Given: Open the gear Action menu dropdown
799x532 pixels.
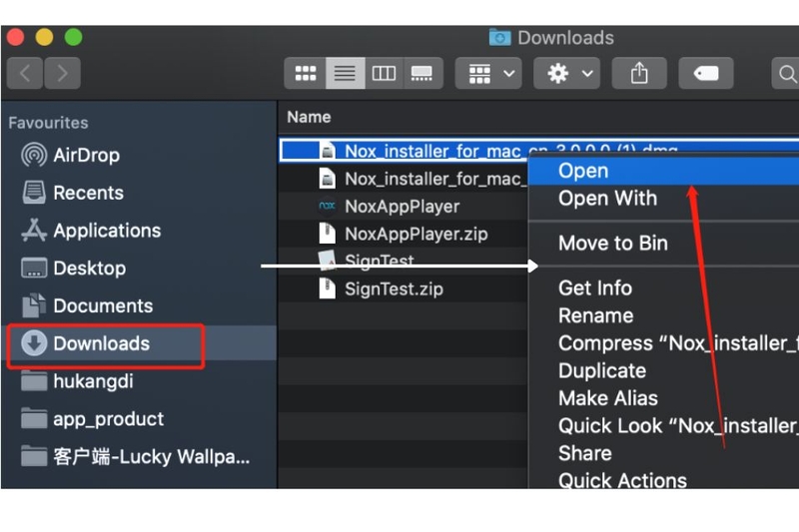Looking at the screenshot, I should tap(566, 73).
